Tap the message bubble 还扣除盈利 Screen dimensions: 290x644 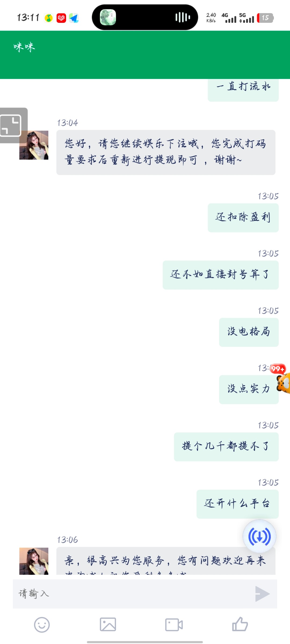pos(243,218)
